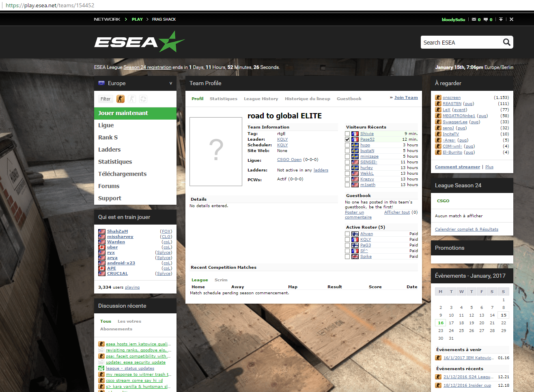Click the search magnifier icon
The width and height of the screenshot is (534, 392).
point(506,42)
